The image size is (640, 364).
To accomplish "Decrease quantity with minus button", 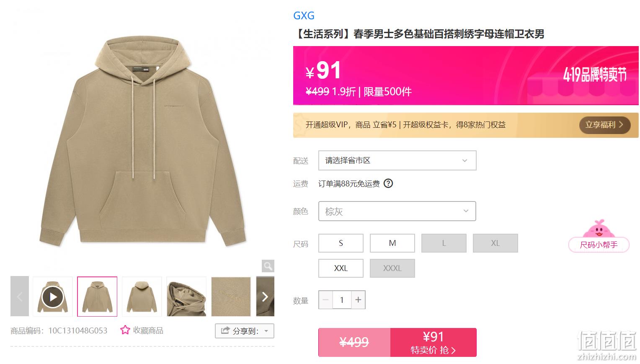I will [325, 300].
